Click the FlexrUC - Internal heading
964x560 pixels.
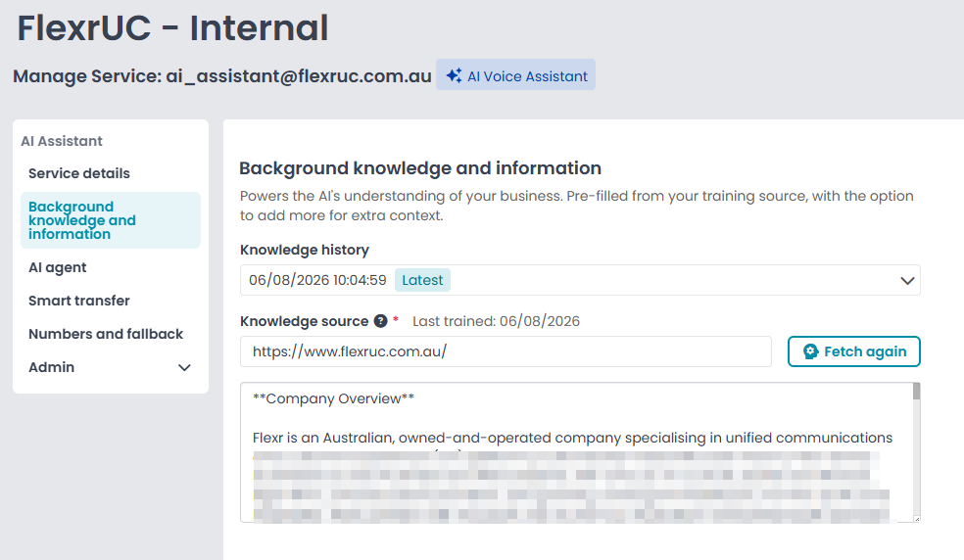click(172, 27)
